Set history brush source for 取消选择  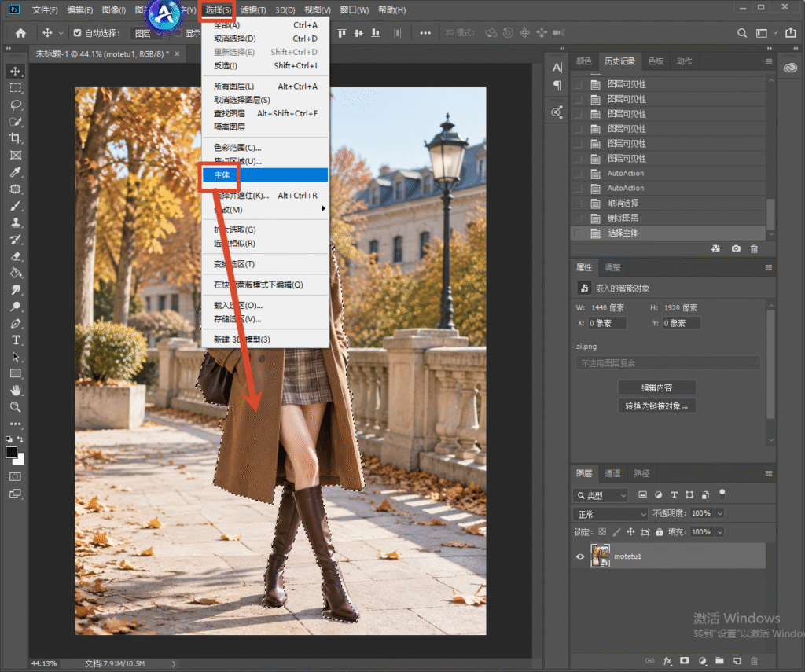pyautogui.click(x=578, y=204)
